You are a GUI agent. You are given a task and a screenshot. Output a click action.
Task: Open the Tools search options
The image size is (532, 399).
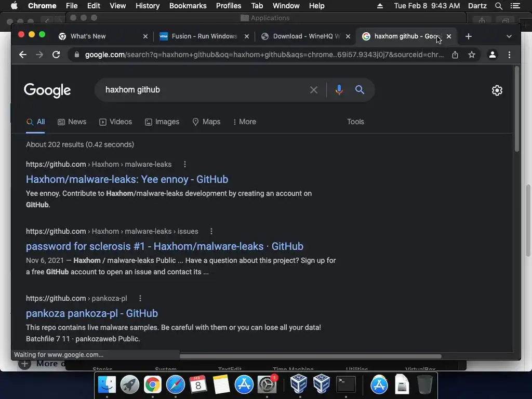[355, 122]
